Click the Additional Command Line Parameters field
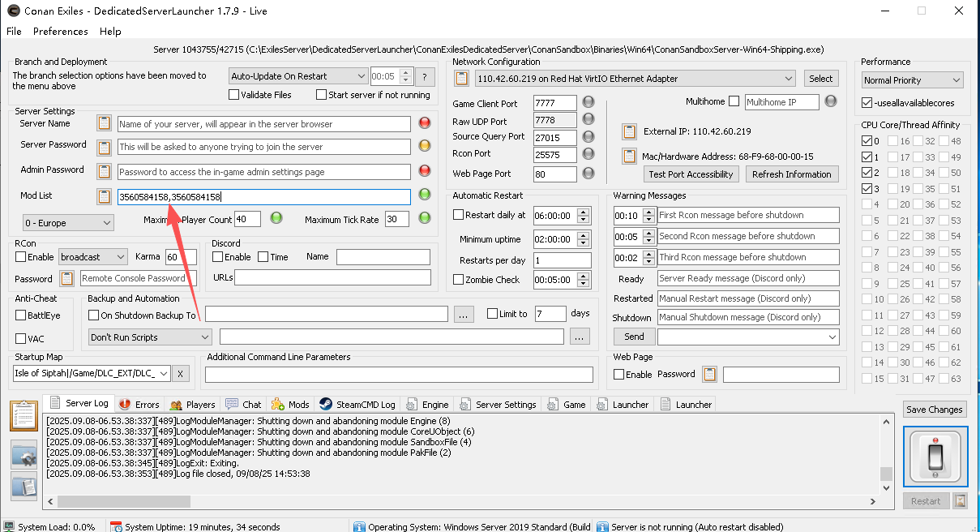Viewport: 980px width, 532px height. point(400,375)
